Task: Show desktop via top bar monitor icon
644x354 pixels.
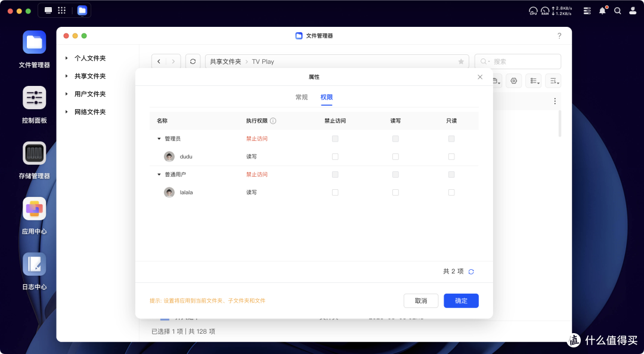Action: click(48, 10)
